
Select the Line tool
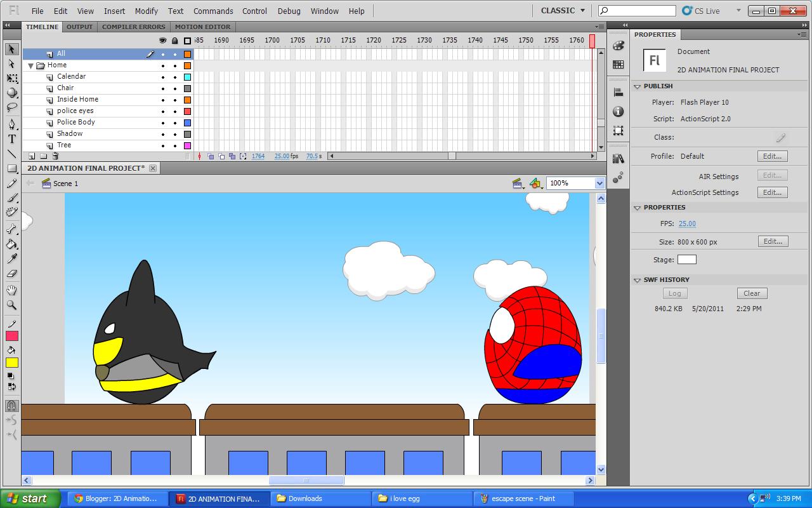(11, 154)
